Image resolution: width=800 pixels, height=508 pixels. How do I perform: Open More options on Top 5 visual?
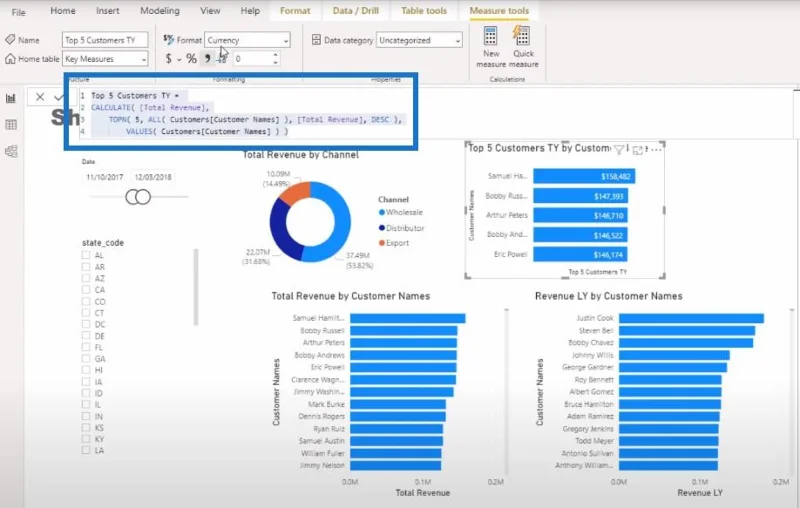click(x=656, y=149)
